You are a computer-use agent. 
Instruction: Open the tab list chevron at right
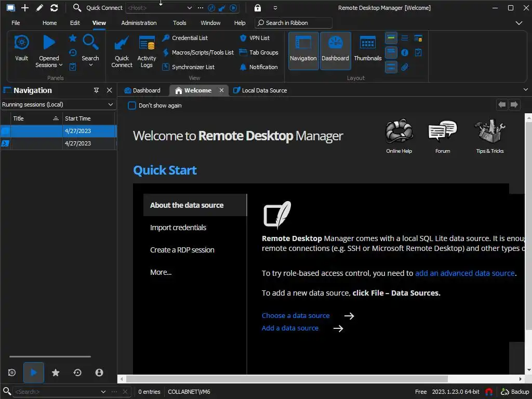pos(526,90)
